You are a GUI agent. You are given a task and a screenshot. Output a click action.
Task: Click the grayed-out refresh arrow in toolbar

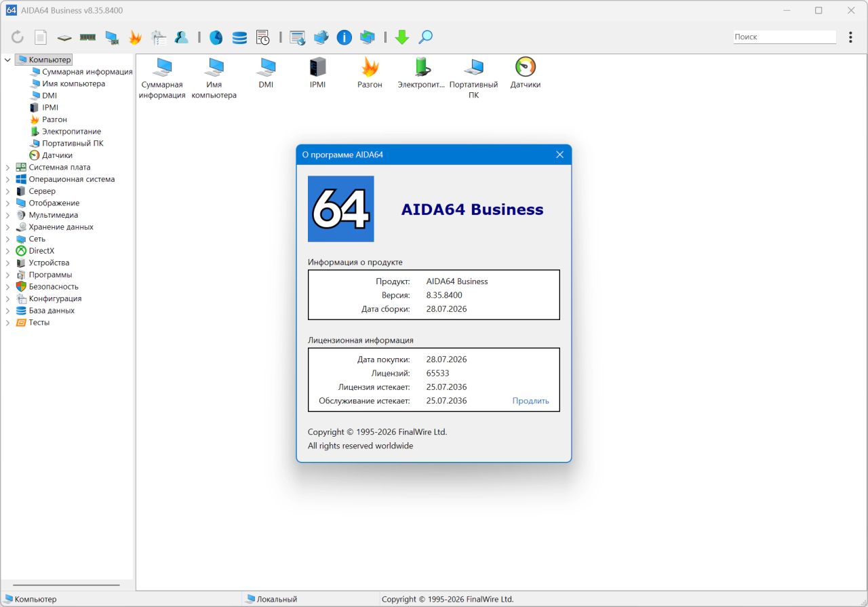point(18,37)
